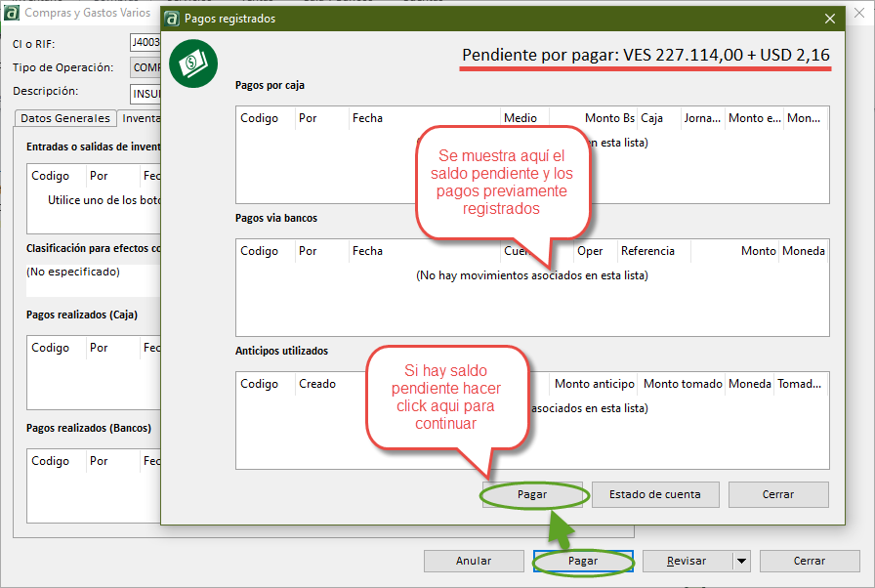
Task: Expand the Revisar dropdown arrow
Action: point(741,562)
